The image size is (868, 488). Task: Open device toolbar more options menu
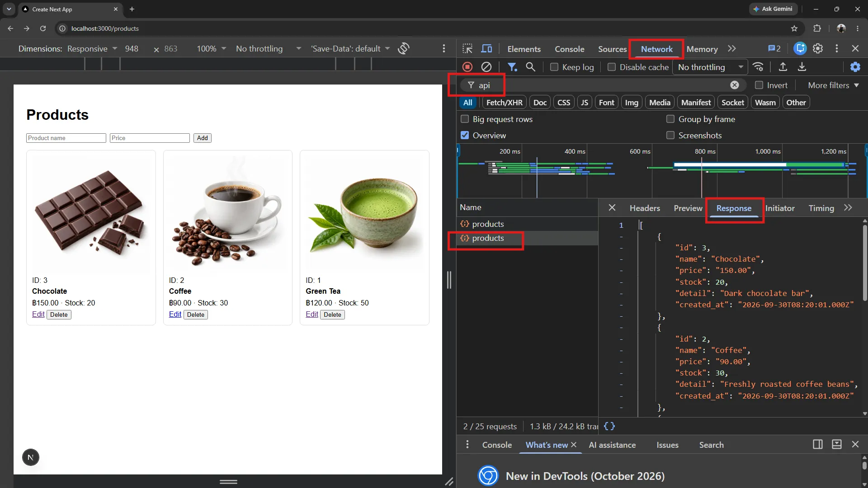(444, 48)
